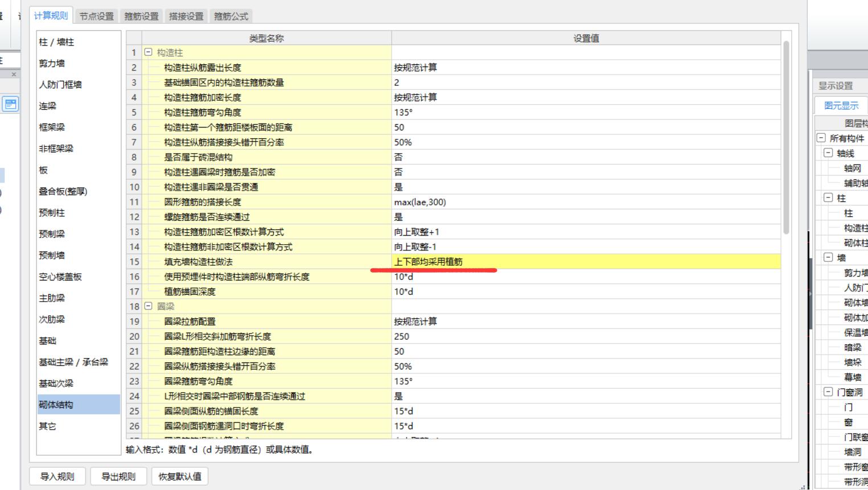Click 植筋锚固深度 value 10*d

(x=586, y=292)
